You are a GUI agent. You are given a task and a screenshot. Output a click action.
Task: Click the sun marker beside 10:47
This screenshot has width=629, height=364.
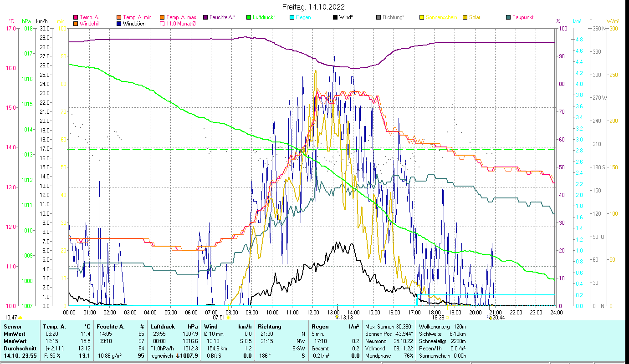tap(20, 318)
